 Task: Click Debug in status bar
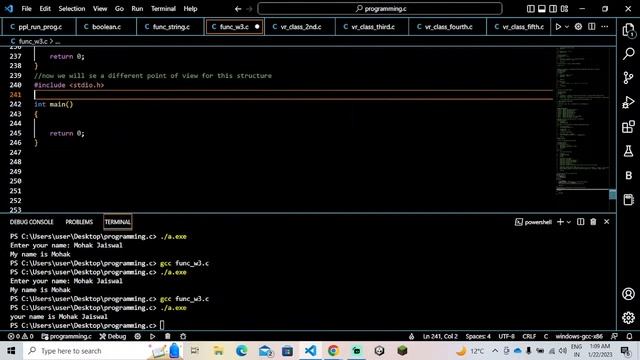tap(113, 337)
